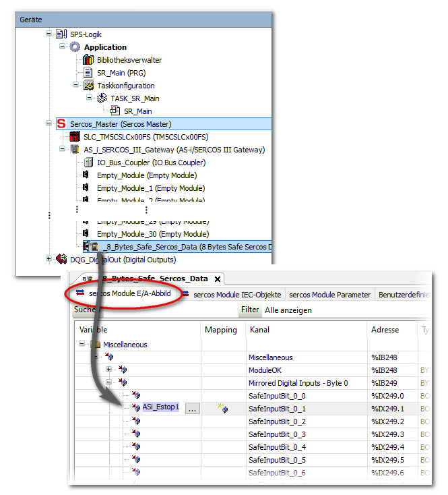
Task: Click the Application gear icon
Action: 75,47
